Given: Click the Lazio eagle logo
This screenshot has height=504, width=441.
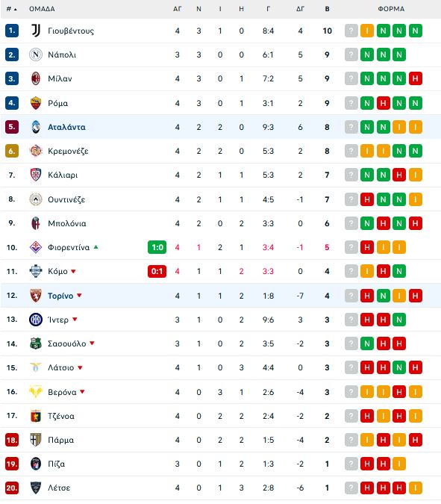Looking at the screenshot, I should coord(36,367).
